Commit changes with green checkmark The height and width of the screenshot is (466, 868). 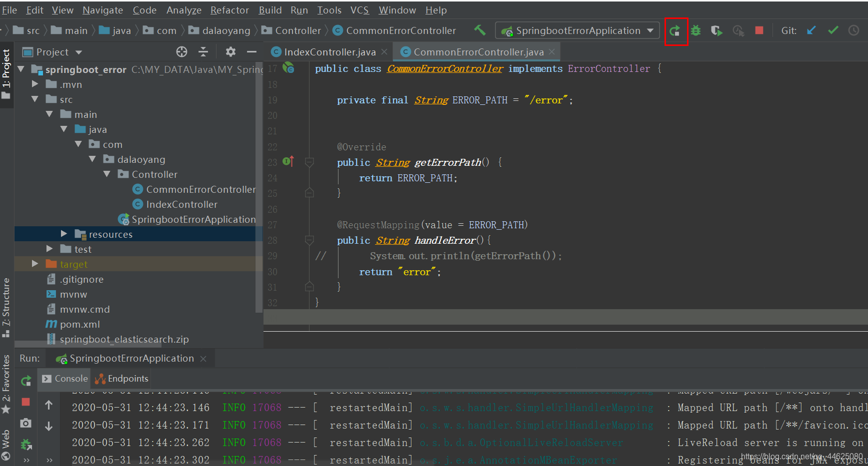[x=832, y=30]
